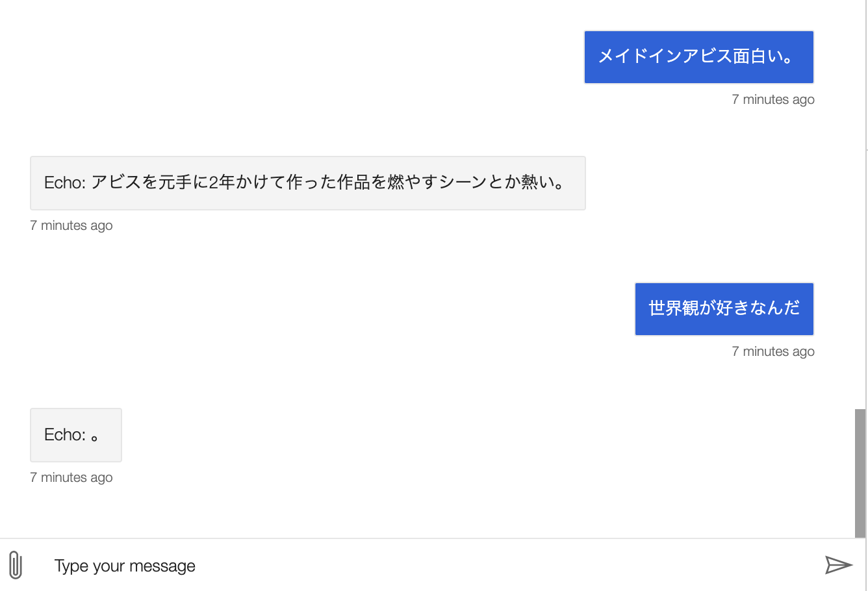Click the timestamp beneath the Echo: 。 bubble
This screenshot has height=591, width=868.
tap(71, 477)
